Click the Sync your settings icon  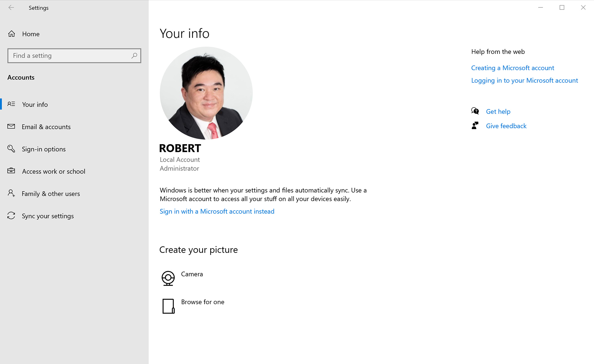point(11,216)
